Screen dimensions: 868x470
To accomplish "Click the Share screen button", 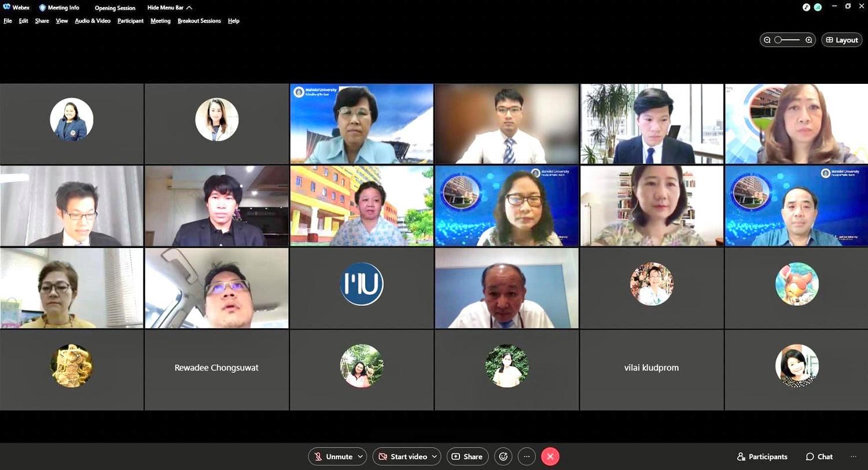I will [467, 457].
